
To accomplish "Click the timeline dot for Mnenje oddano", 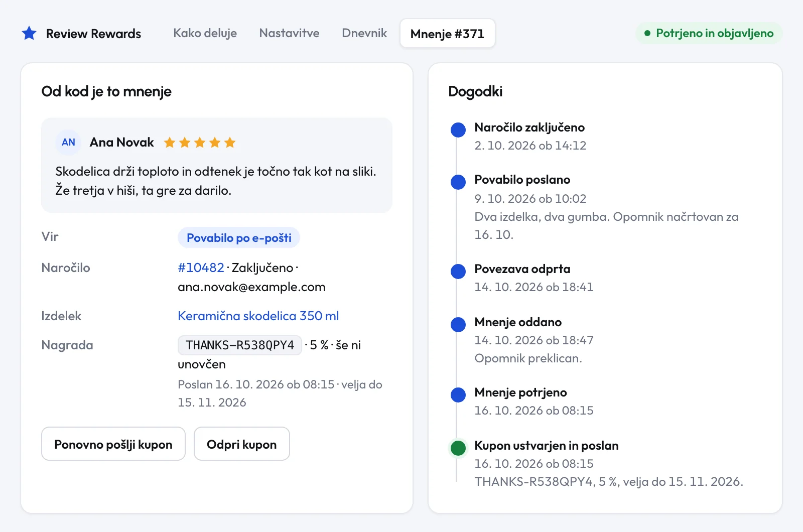I will pos(458,325).
